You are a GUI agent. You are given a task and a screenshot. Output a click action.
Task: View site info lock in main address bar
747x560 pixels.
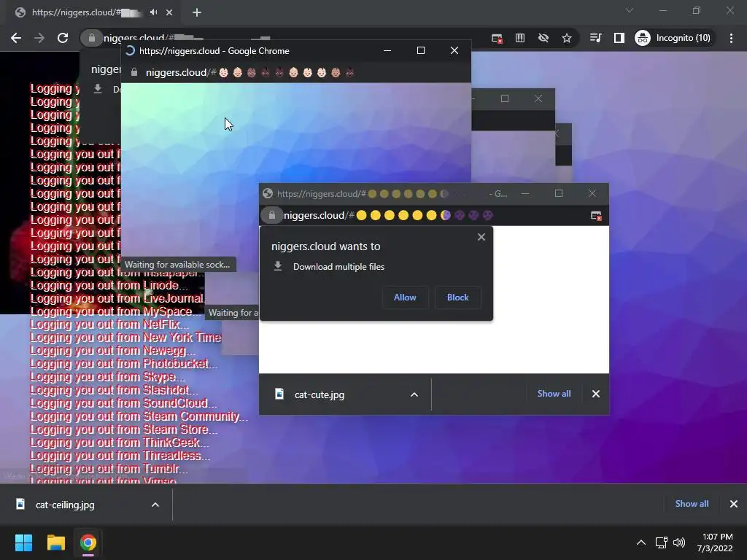coord(91,38)
